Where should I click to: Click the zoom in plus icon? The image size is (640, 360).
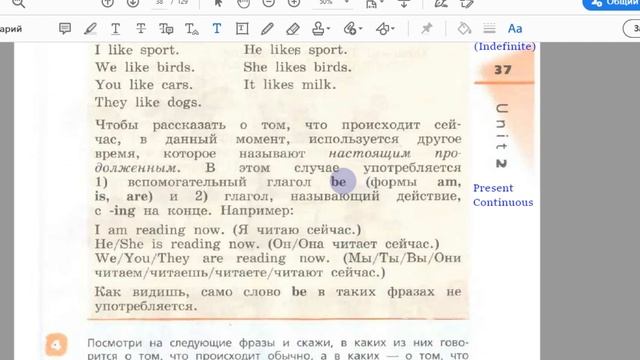293,3
